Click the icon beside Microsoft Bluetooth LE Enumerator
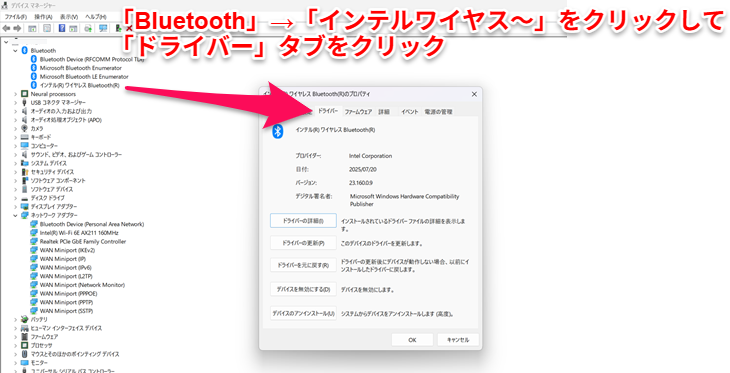 click(34, 76)
